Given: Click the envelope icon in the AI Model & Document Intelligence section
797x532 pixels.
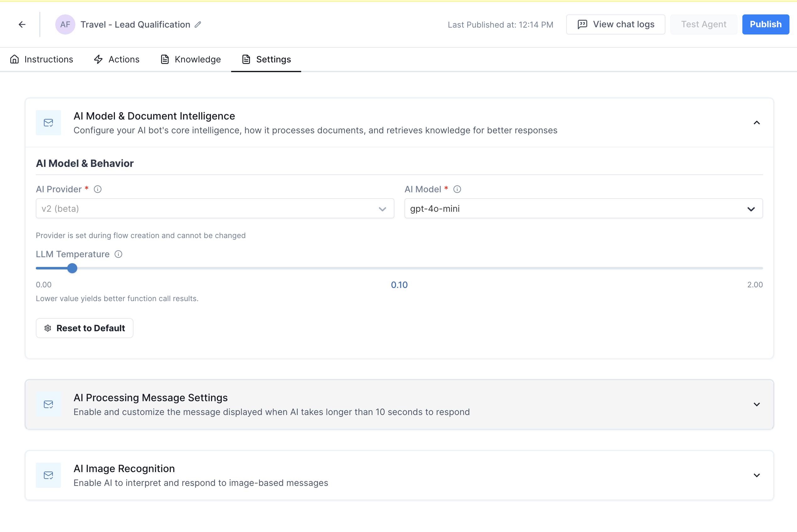Looking at the screenshot, I should coord(48,122).
